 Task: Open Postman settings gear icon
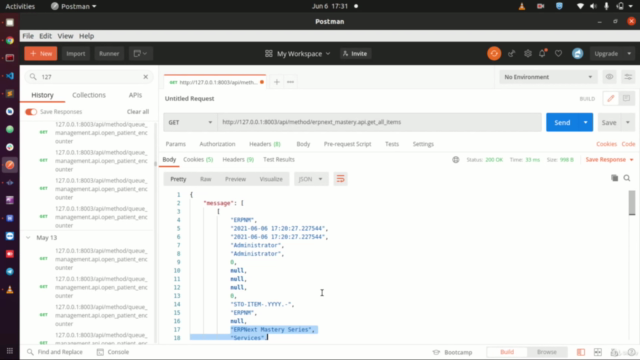[528, 53]
